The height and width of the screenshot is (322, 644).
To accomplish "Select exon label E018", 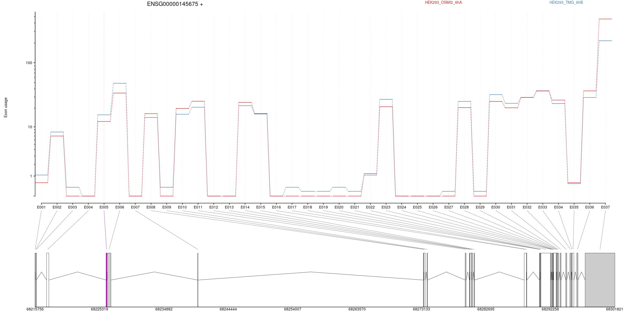I will 308,207.
